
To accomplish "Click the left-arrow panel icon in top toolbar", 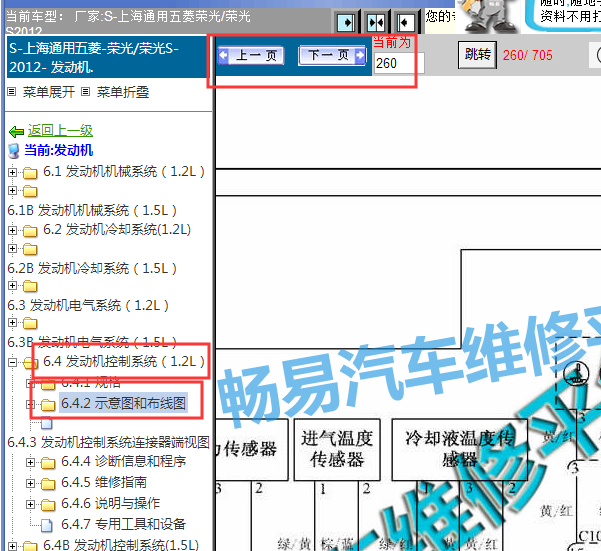I will 405,21.
